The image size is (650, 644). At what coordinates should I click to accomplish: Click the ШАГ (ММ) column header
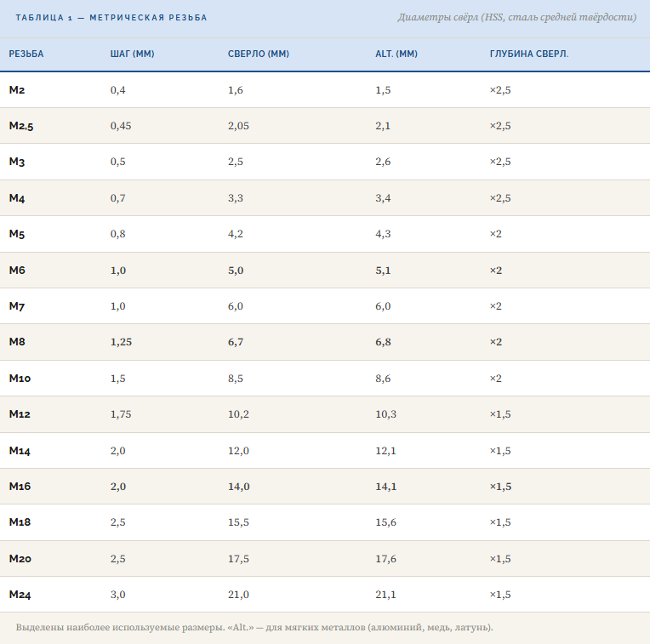133,54
